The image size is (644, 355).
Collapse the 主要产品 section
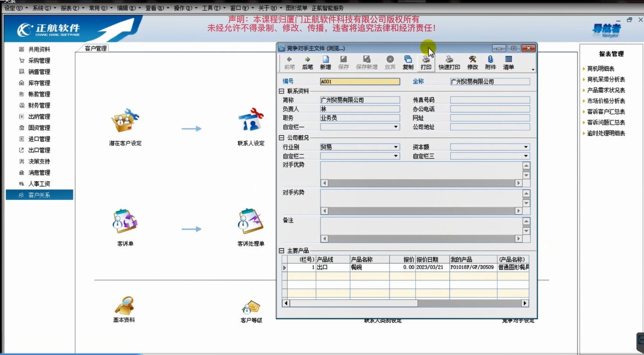coord(281,251)
